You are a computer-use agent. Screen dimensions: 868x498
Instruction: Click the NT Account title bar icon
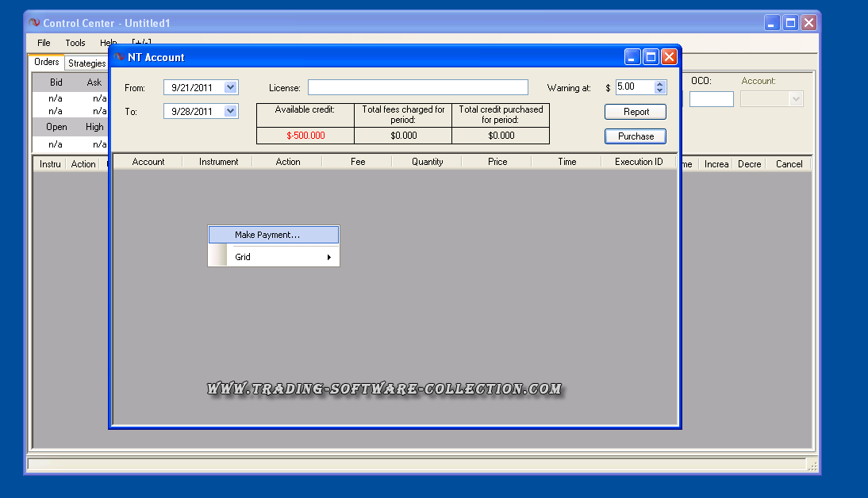pos(119,57)
